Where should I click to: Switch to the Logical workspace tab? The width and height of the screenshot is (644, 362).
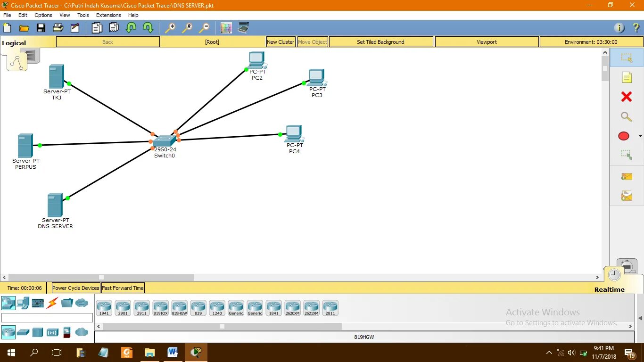14,43
